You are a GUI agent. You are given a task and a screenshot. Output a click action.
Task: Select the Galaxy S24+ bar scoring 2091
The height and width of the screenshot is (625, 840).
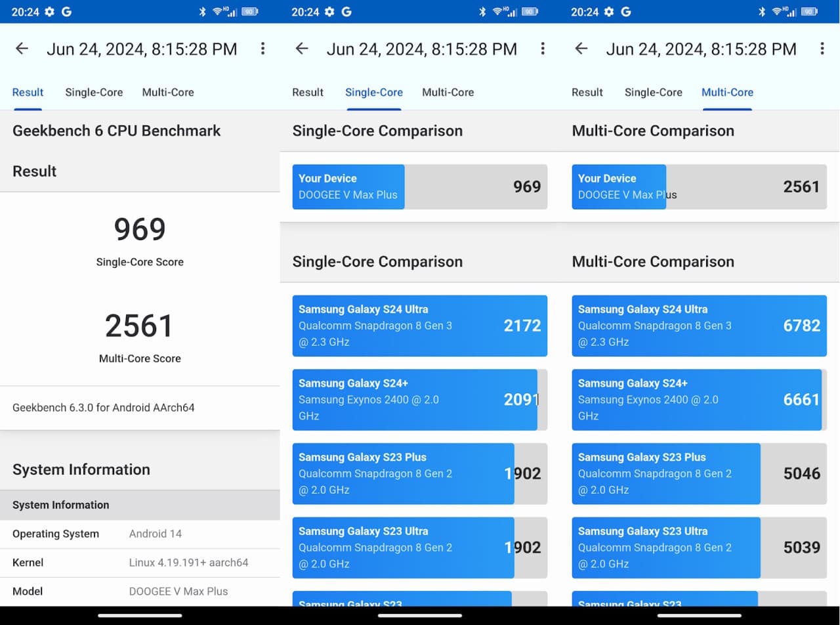[420, 400]
